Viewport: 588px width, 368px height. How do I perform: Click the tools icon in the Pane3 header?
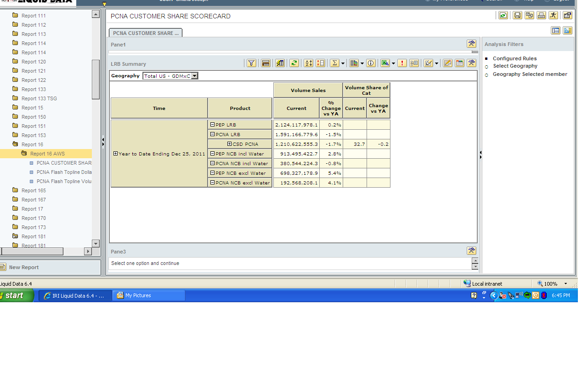[x=471, y=251]
